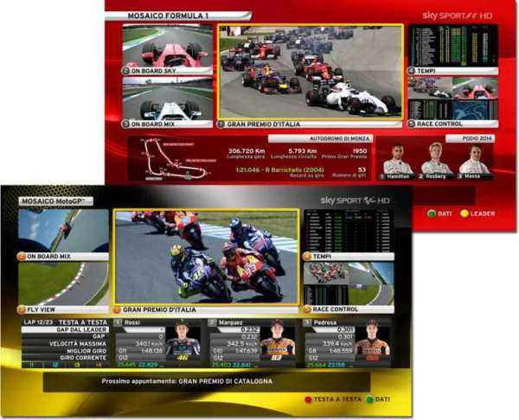This screenshot has width=519, height=420.
Task: Click orange number icon beside MotoGP RACE CONTROL
Action: [307, 309]
